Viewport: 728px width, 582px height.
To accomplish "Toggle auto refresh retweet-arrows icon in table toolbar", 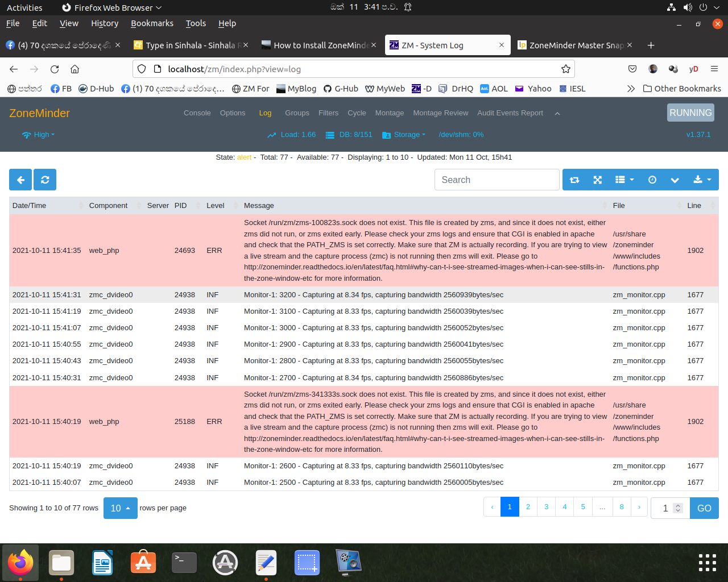I will (574, 180).
